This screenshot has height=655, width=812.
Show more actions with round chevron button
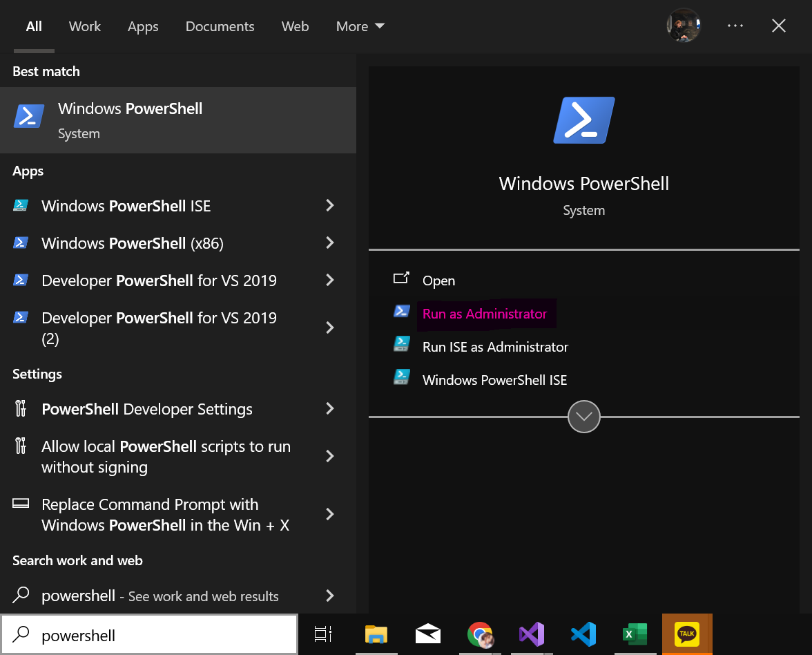coord(584,417)
